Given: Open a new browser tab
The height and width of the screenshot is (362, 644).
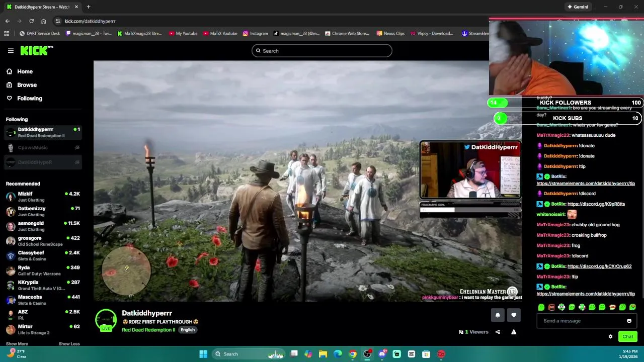Looking at the screenshot, I should (88, 7).
